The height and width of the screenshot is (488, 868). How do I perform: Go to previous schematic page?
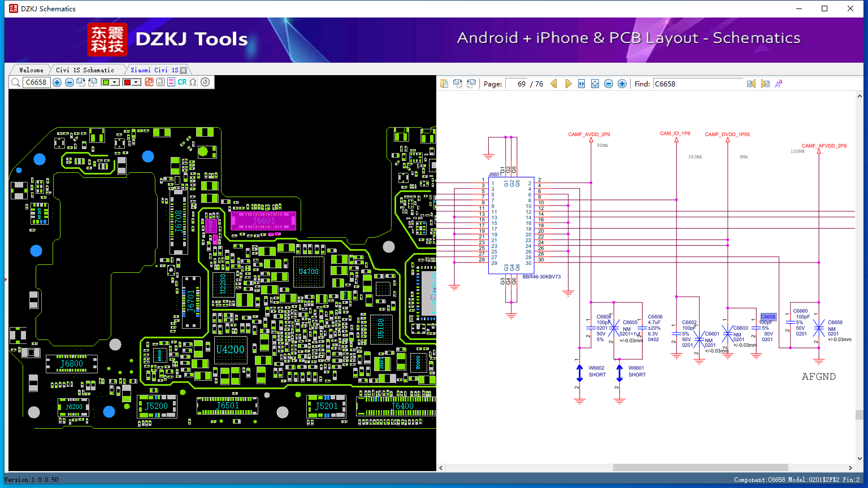554,84
